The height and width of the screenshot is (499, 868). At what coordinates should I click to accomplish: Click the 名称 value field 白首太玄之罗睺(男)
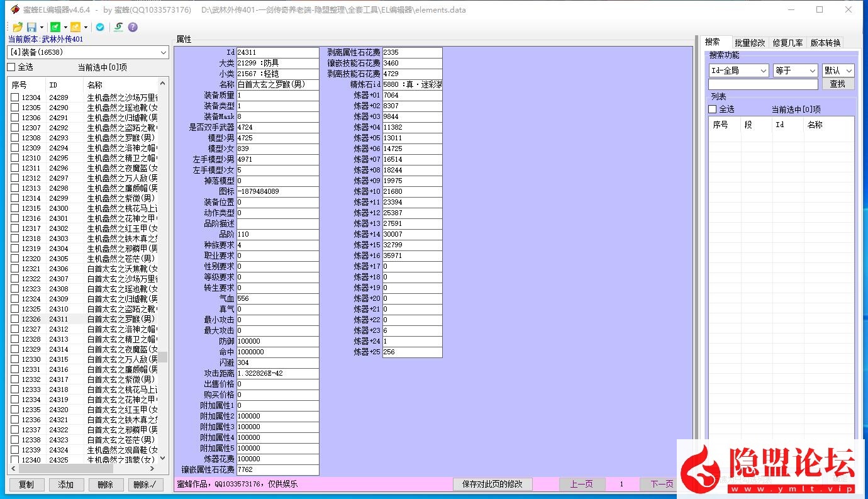coord(277,84)
